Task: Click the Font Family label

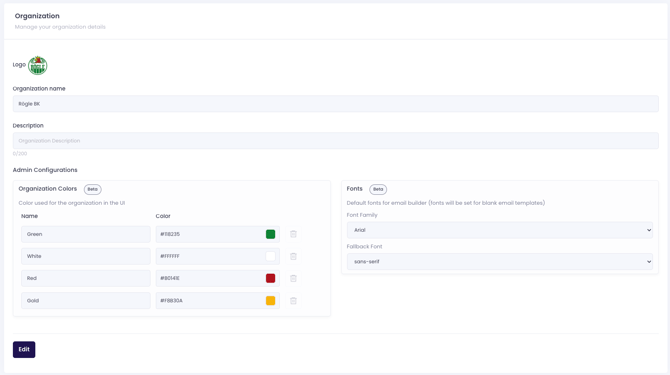Action: click(x=362, y=215)
